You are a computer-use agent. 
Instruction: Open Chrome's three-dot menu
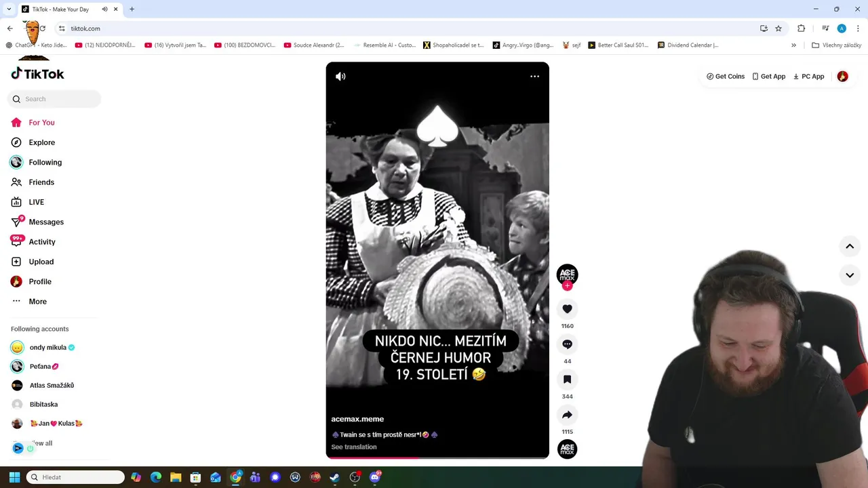pyautogui.click(x=859, y=28)
